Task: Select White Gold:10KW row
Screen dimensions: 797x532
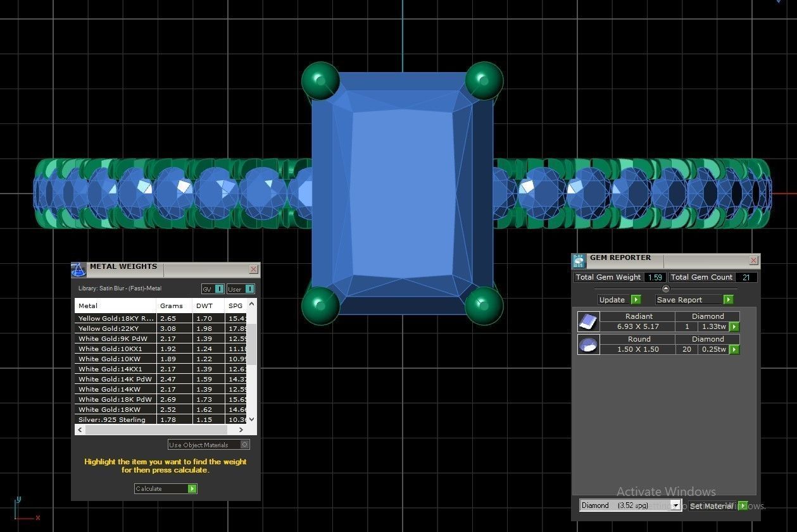Action: [161, 359]
